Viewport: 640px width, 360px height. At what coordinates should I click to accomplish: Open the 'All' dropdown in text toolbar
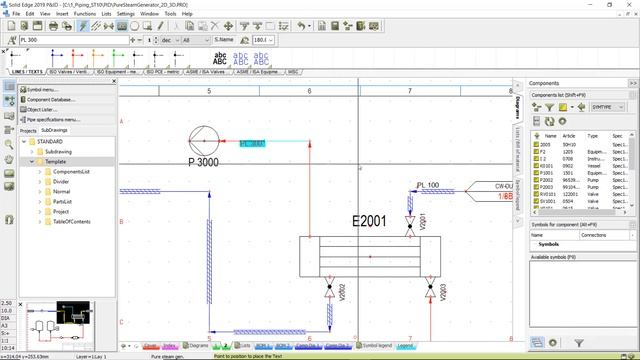pos(196,40)
